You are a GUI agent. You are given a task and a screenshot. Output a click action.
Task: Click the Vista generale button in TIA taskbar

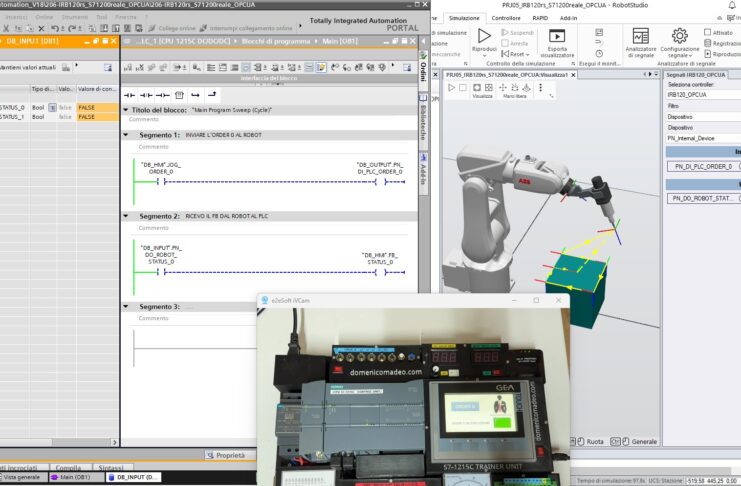[23, 477]
